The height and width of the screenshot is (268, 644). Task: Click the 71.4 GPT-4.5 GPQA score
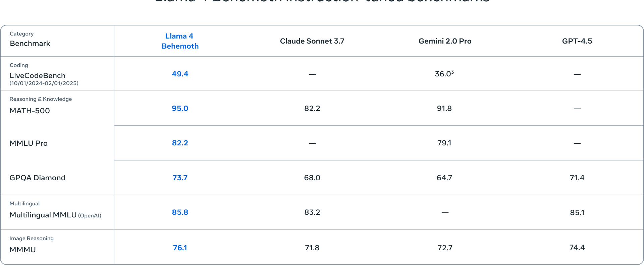coord(577,178)
